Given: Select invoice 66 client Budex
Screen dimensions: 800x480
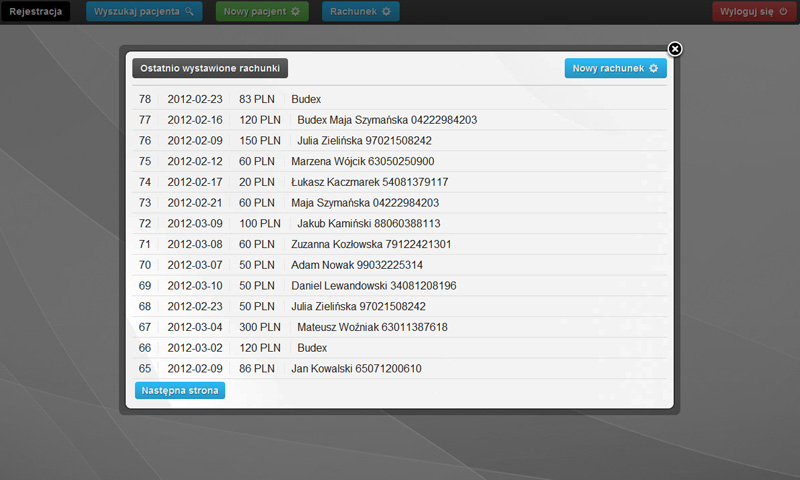Looking at the screenshot, I should point(312,348).
